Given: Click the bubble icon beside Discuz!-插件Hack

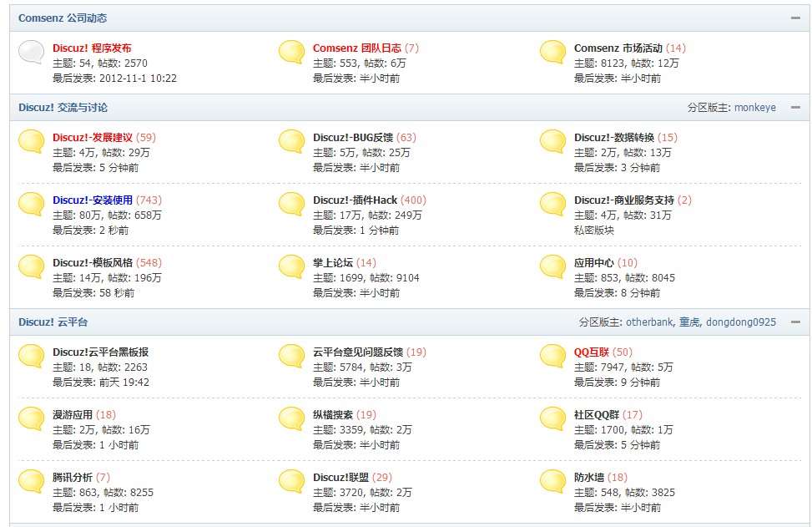Looking at the screenshot, I should 291,204.
